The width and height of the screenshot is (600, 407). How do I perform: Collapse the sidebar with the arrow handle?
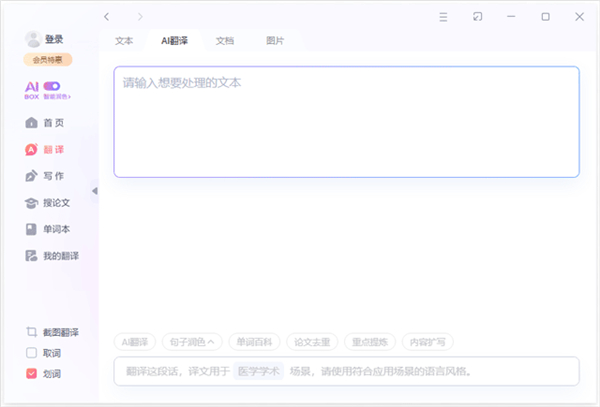point(95,191)
